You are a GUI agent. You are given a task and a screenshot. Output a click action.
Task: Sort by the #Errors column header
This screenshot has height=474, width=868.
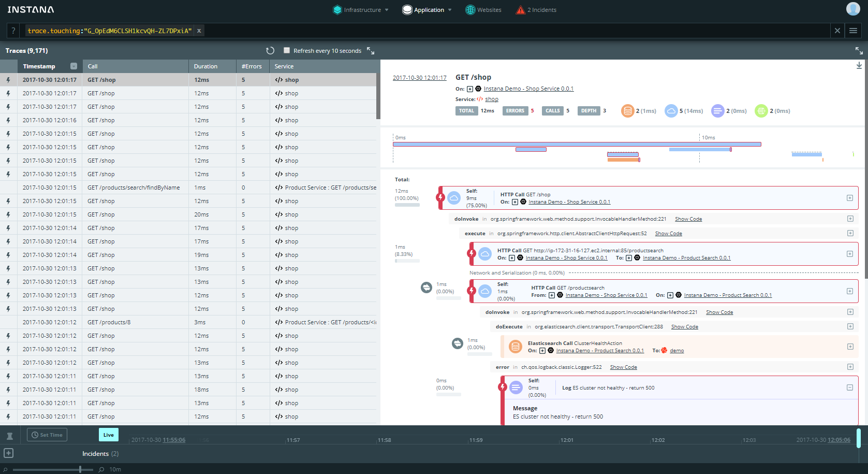[x=253, y=66]
